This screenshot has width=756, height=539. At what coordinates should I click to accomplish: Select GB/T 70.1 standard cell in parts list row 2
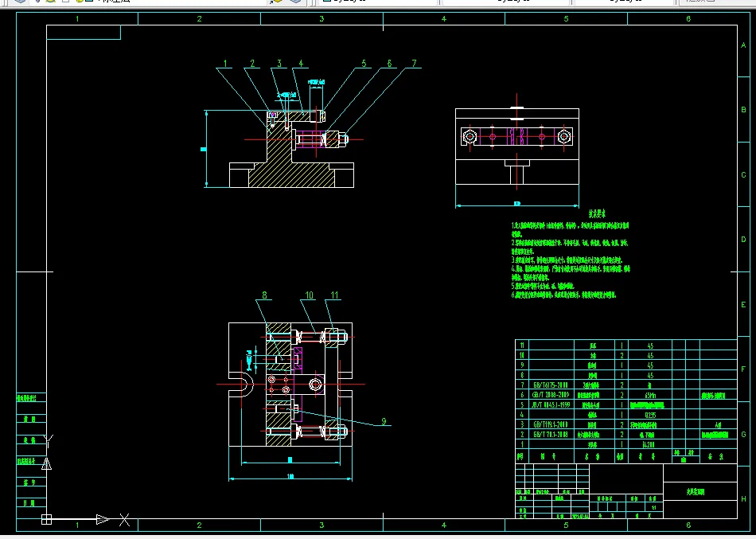click(551, 435)
